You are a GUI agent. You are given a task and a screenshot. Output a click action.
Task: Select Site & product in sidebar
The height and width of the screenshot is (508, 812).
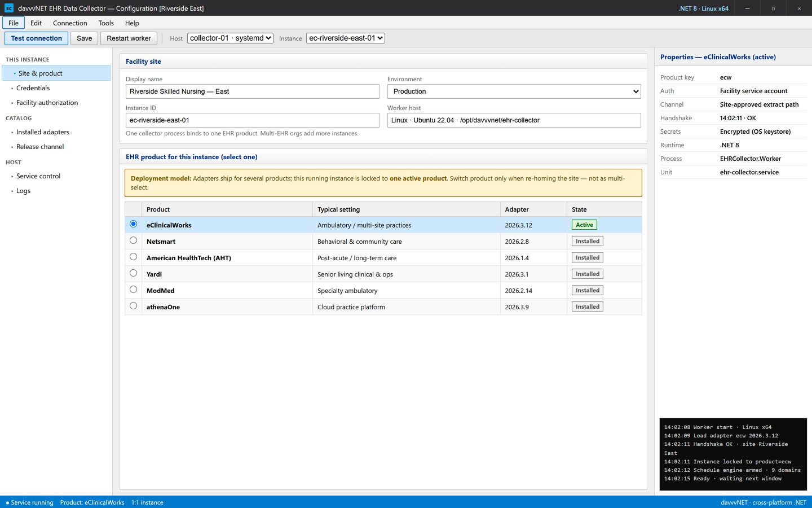(x=56, y=73)
